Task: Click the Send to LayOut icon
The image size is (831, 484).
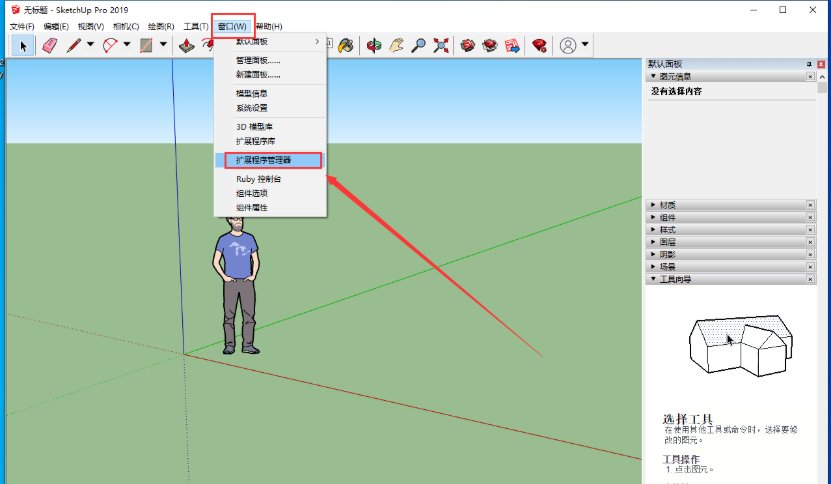Action: coord(512,46)
